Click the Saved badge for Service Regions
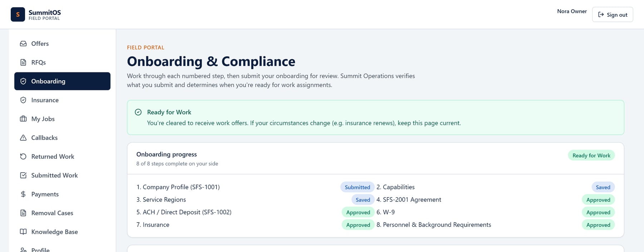Screen dimensions: 644x252 (363, 200)
